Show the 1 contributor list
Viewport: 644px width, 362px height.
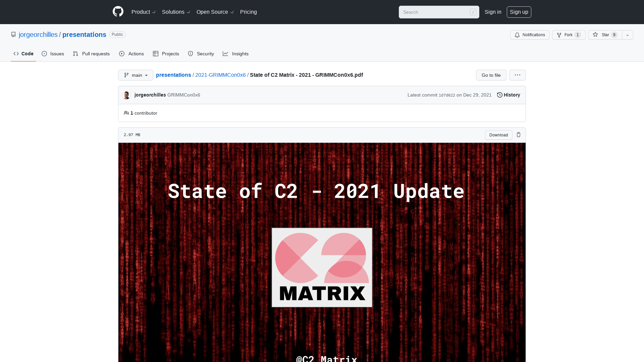click(141, 113)
